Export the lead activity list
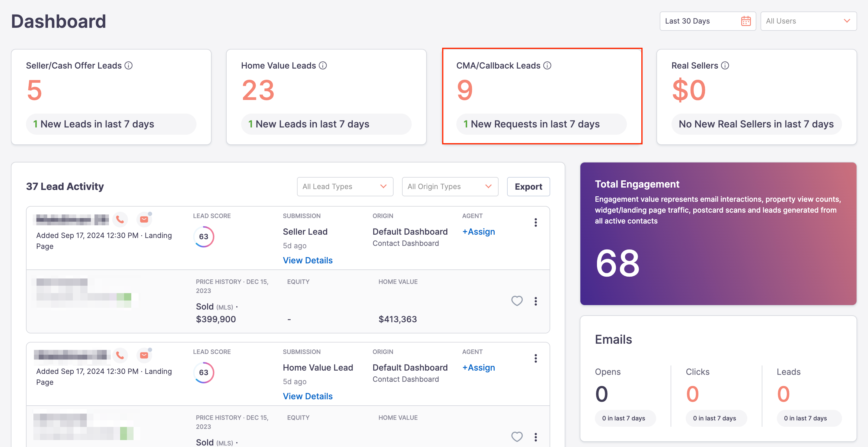This screenshot has width=868, height=447. 528,186
